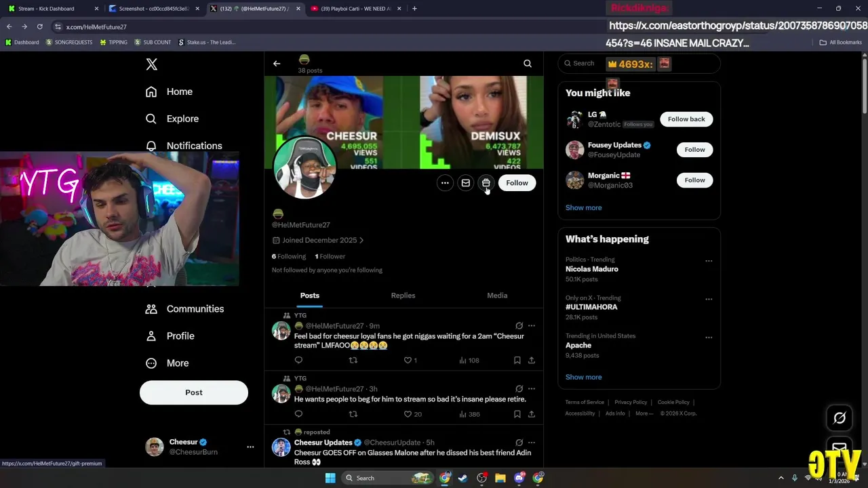The width and height of the screenshot is (868, 488).
Task: Open Home in the sidebar
Action: click(170, 91)
